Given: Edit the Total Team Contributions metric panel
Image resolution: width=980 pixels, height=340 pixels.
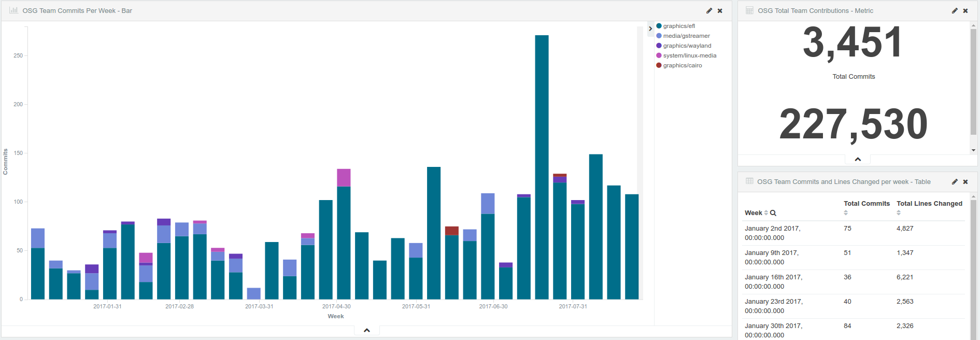Looking at the screenshot, I should (955, 11).
